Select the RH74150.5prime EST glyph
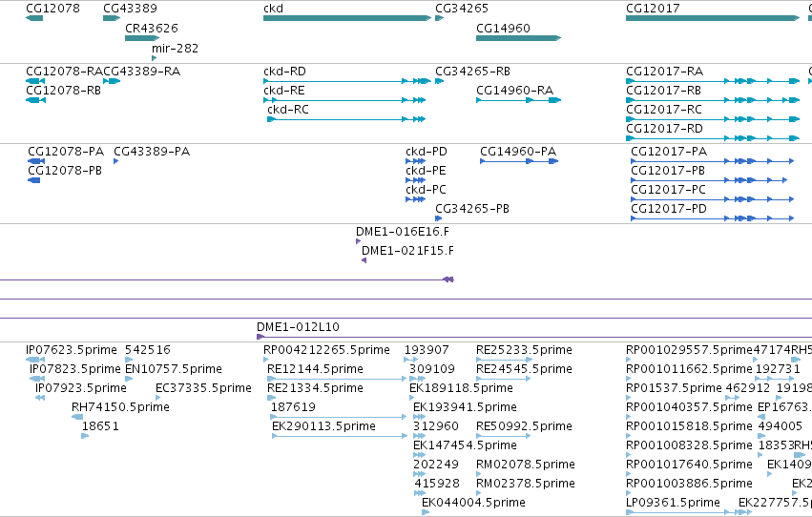The width and height of the screenshot is (812, 517). [x=77, y=417]
